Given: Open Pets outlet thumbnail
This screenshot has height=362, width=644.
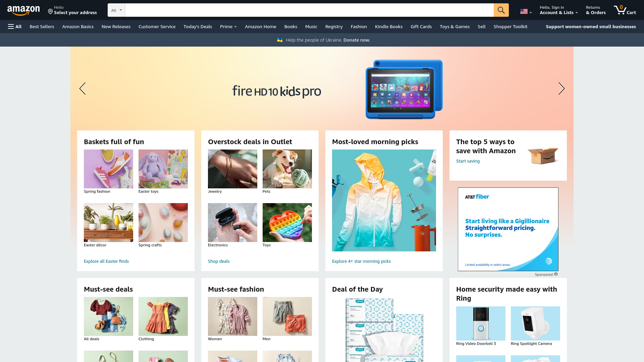Looking at the screenshot, I should (287, 169).
